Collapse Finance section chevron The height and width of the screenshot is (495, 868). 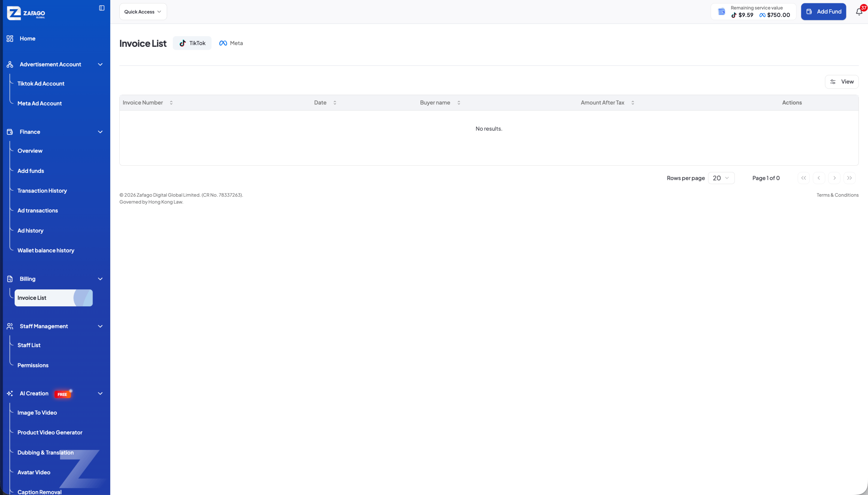click(x=100, y=132)
